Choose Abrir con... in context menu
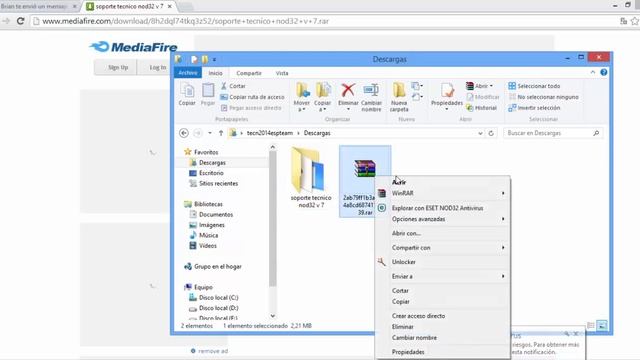640x360 pixels. 443,233
